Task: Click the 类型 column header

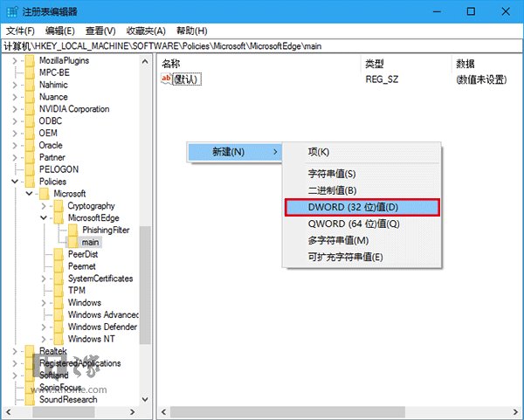Action: 406,64
